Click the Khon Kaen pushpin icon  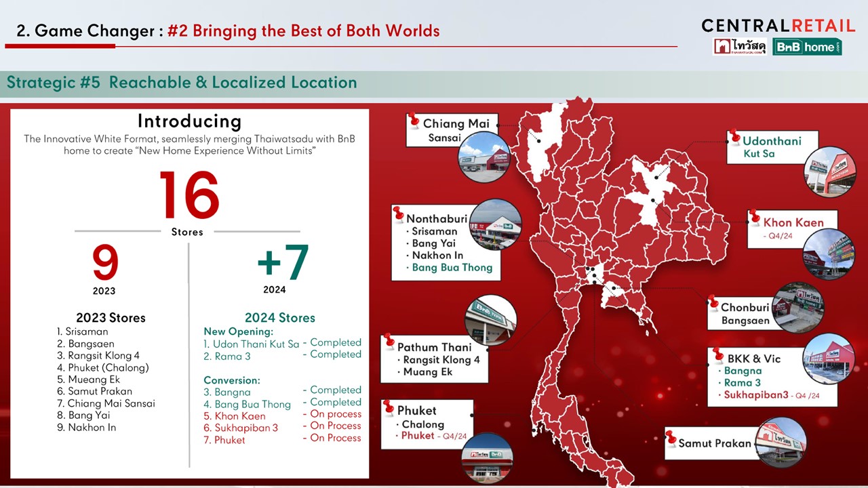[754, 218]
